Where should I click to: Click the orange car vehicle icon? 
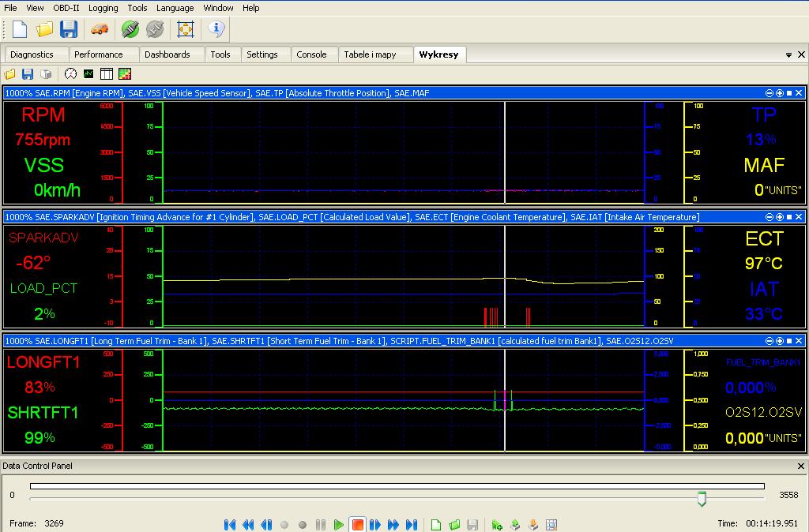(99, 29)
